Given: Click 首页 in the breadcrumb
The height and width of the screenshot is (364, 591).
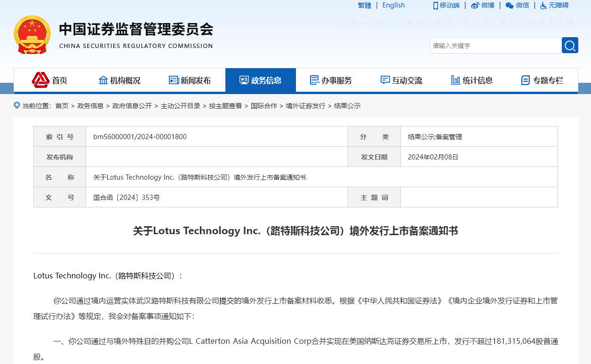Looking at the screenshot, I should point(62,106).
